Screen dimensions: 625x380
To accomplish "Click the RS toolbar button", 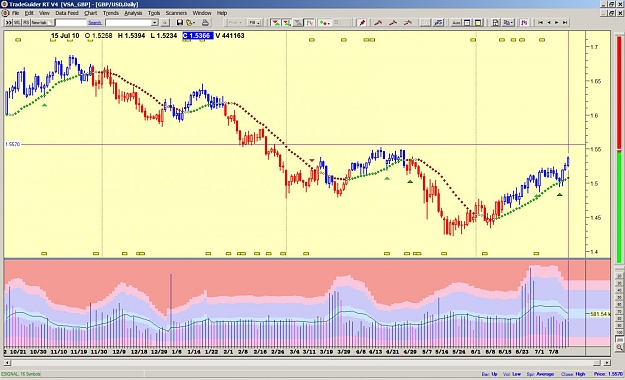I will tap(26, 23).
